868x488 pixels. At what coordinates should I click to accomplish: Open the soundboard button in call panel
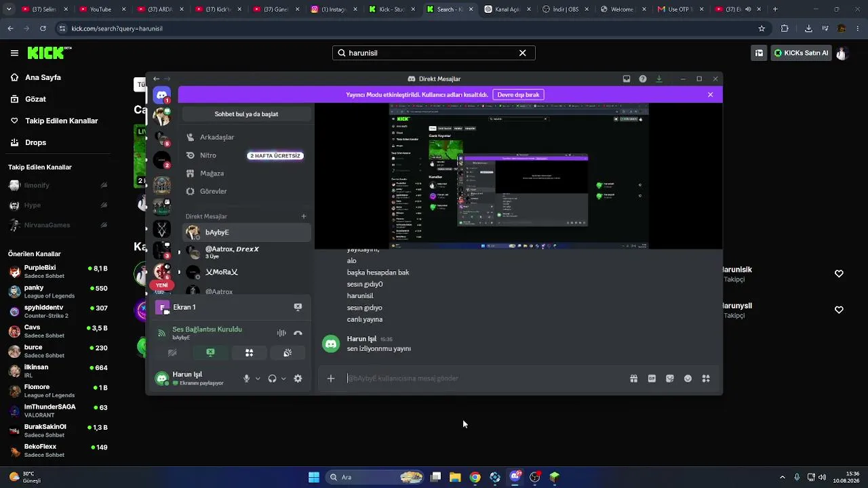(288, 352)
